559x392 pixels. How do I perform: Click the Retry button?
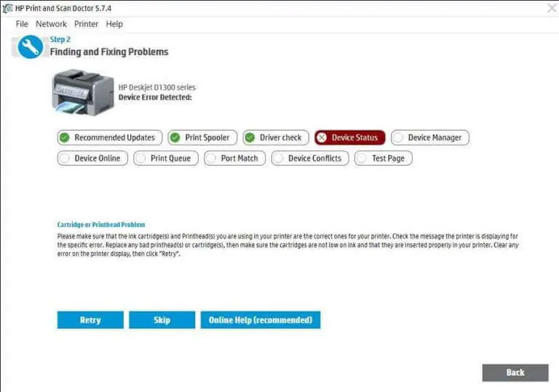click(x=90, y=320)
